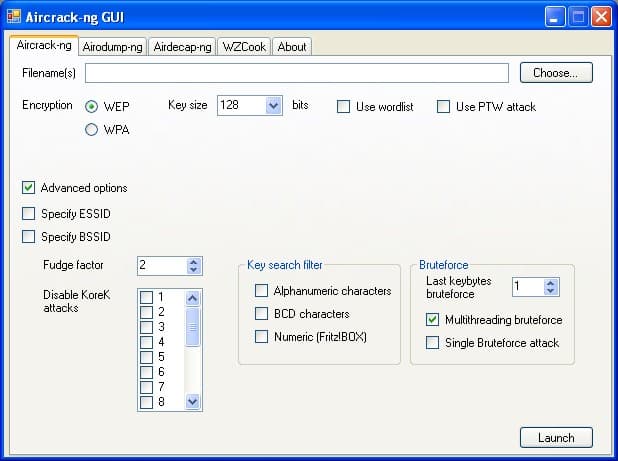Viewport: 618px width, 461px height.
Task: Enable the Use PTW attack checkbox
Action: pyautogui.click(x=443, y=106)
